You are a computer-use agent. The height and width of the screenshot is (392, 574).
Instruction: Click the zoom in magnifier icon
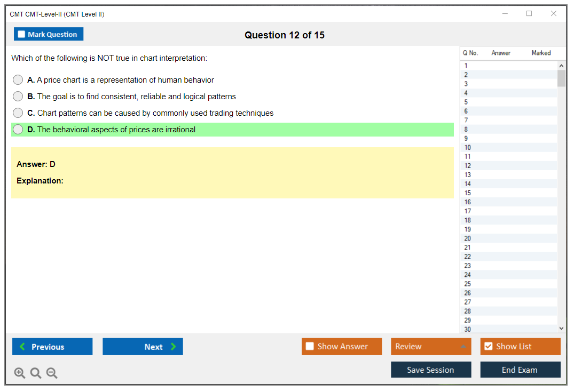click(x=20, y=373)
